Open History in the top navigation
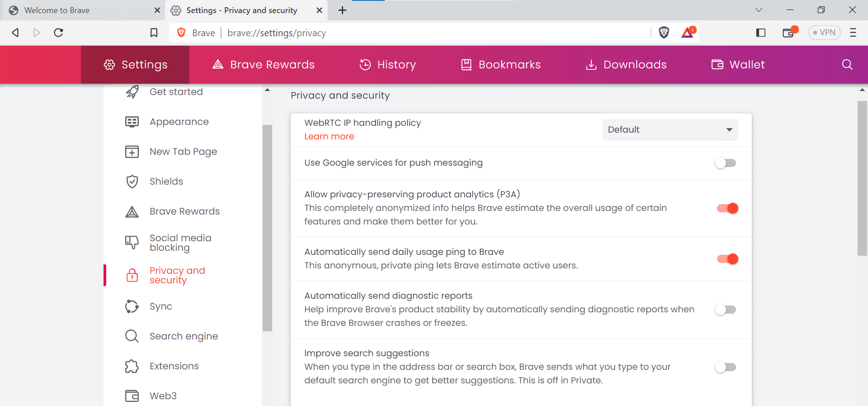 pyautogui.click(x=388, y=65)
